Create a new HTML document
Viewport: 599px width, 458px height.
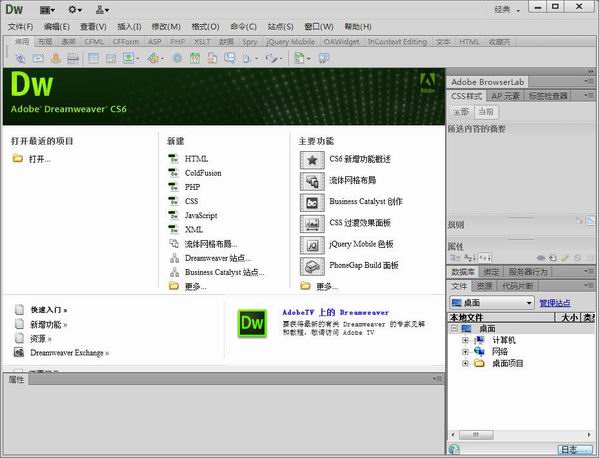(x=196, y=159)
